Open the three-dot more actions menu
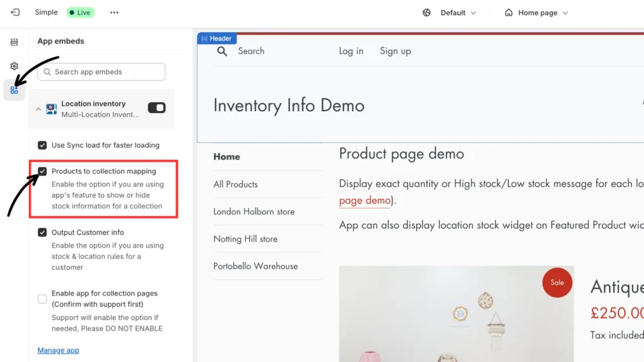The width and height of the screenshot is (644, 362). point(114,13)
